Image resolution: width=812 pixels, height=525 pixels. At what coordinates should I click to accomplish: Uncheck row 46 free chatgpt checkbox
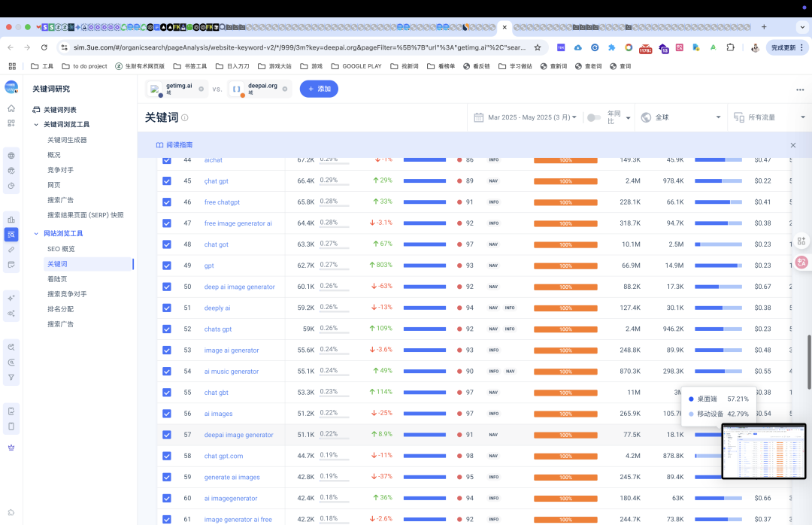pos(167,202)
